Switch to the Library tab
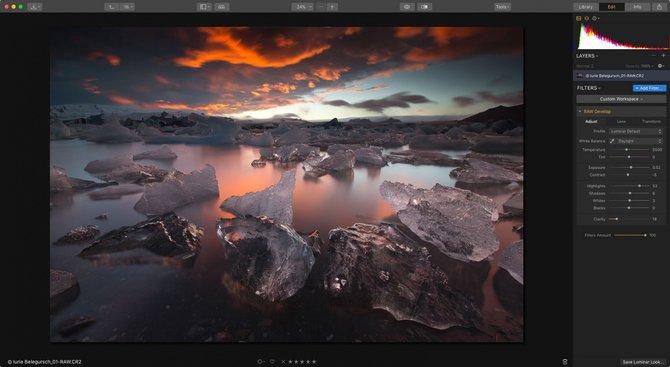 [x=585, y=7]
